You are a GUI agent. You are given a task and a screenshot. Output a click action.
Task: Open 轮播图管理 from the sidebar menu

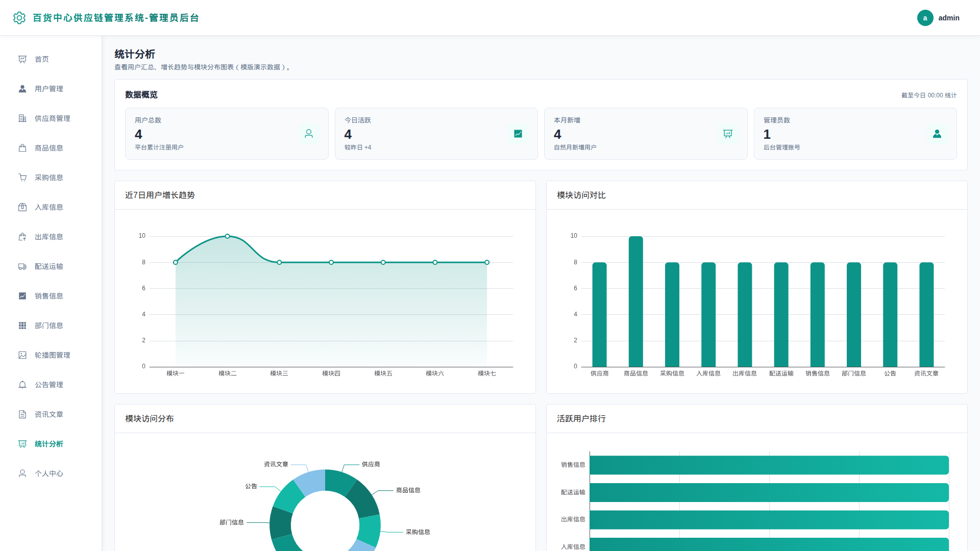[51, 355]
